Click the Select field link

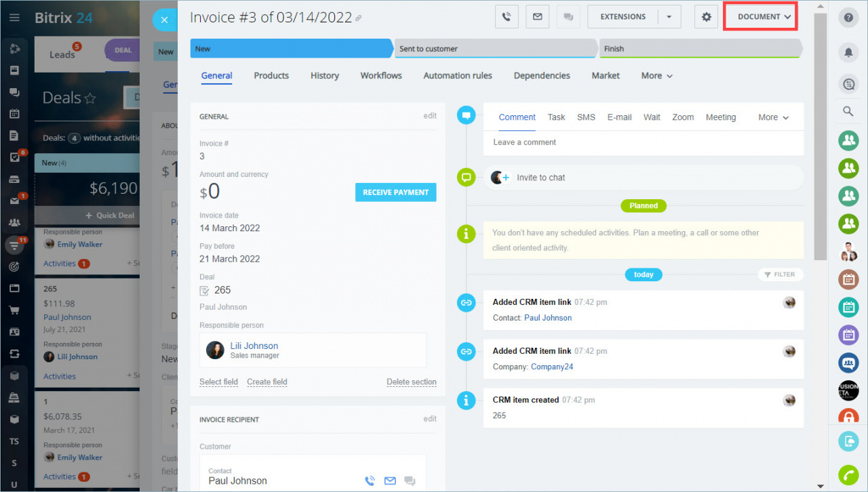point(218,382)
